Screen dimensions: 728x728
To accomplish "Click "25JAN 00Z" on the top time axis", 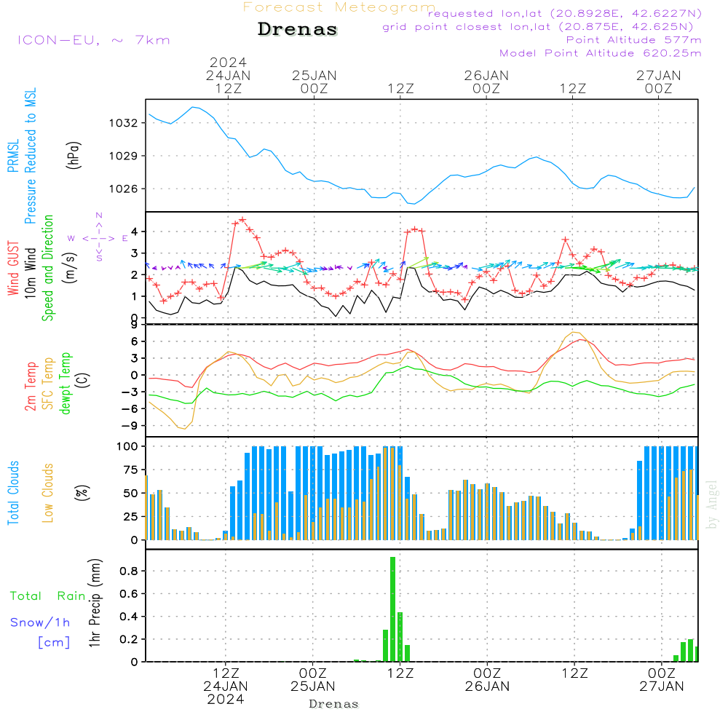I will [x=314, y=82].
